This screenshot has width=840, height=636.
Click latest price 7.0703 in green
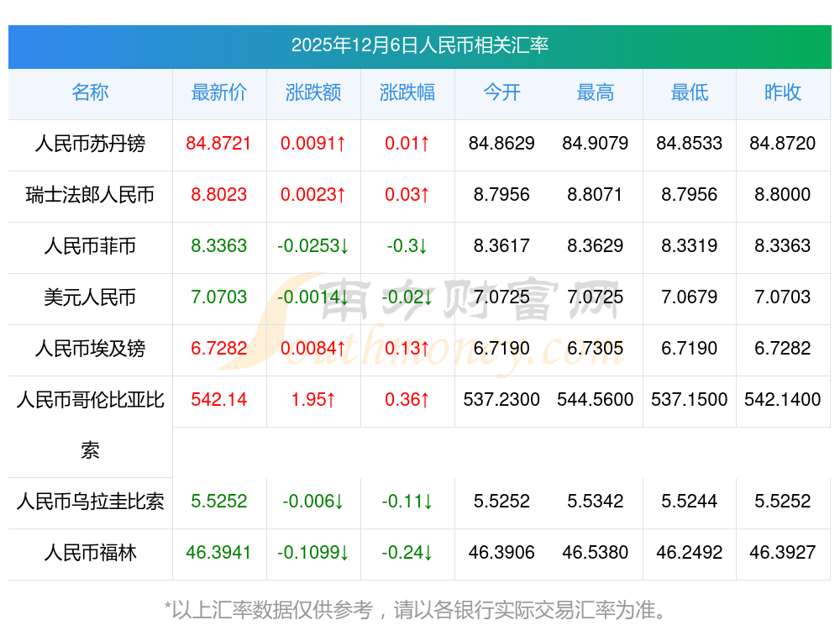[218, 297]
